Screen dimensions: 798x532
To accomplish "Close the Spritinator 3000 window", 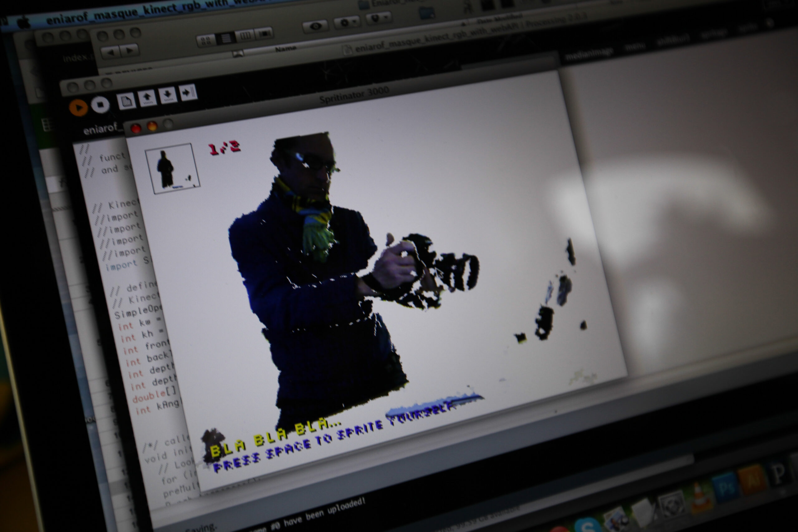I will pos(136,129).
